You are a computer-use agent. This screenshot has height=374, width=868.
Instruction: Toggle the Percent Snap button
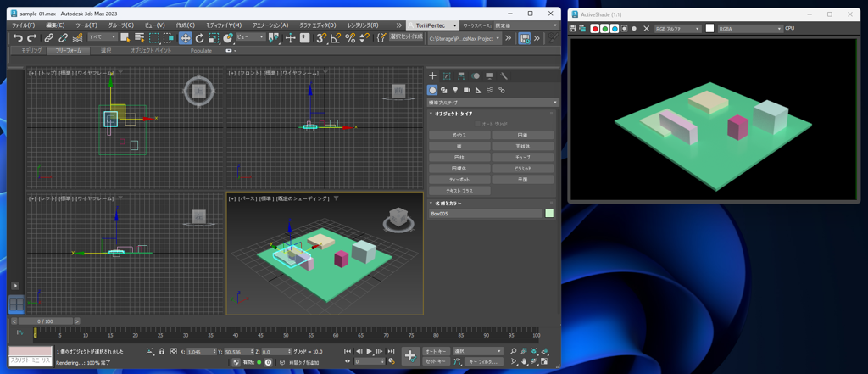[x=350, y=37]
